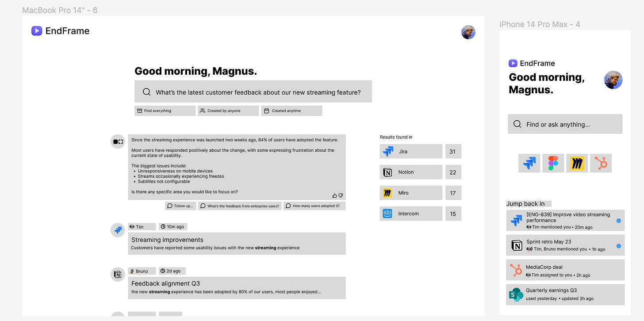Open the HubSpot app shortcut tile
Image resolution: width=644 pixels, height=321 pixels.
pos(601,163)
